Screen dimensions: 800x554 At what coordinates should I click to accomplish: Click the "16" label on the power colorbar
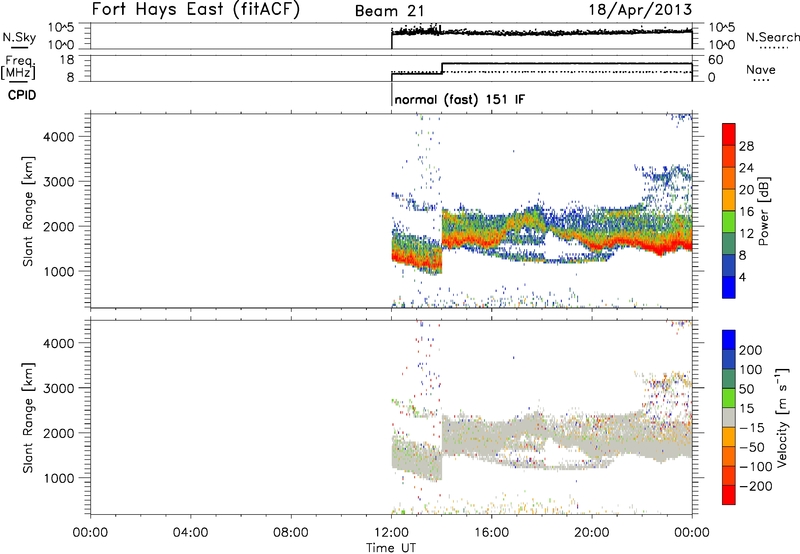point(746,212)
